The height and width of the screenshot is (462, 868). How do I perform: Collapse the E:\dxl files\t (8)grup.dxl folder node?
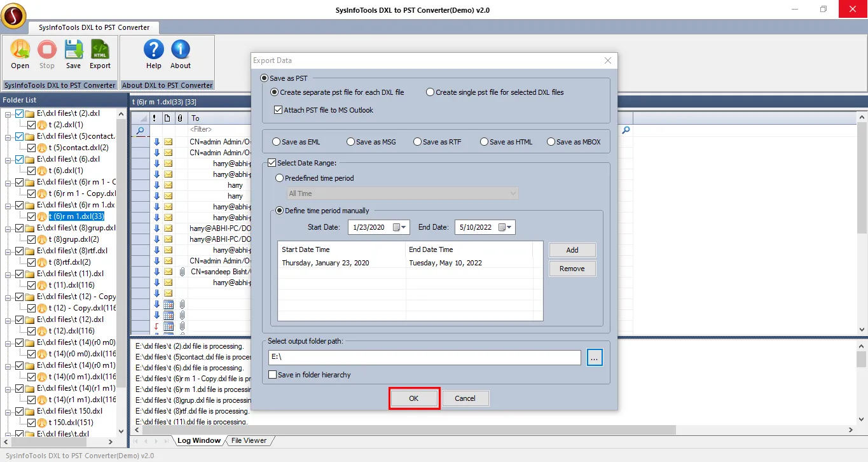pyautogui.click(x=8, y=228)
